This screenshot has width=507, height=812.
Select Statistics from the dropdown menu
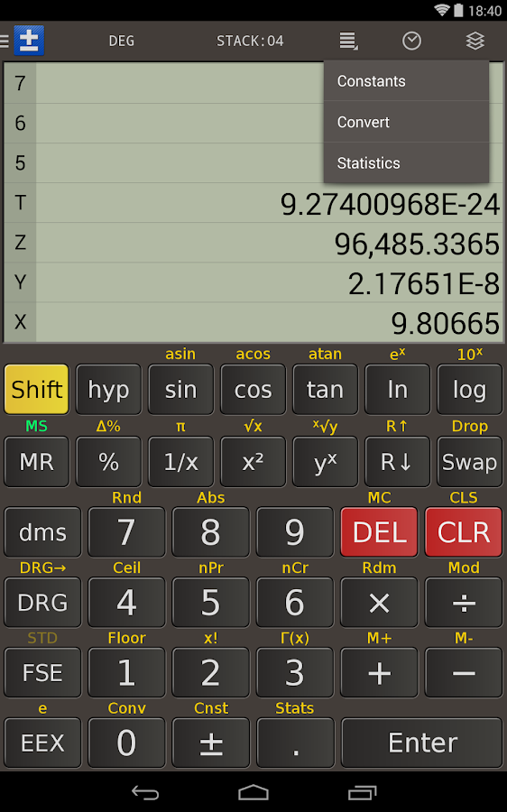407,163
